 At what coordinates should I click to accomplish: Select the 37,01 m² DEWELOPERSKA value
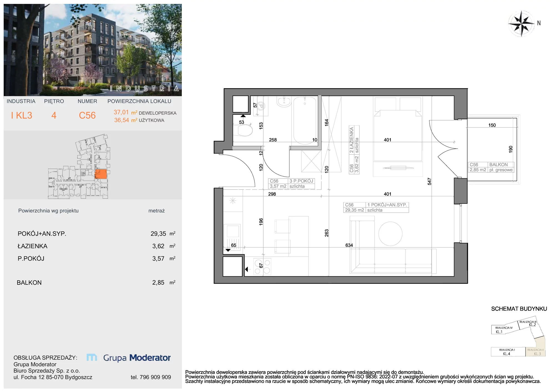[x=145, y=113]
